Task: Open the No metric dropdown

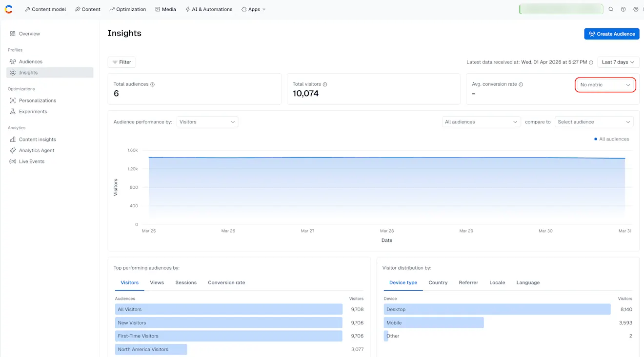Action: 604,84
